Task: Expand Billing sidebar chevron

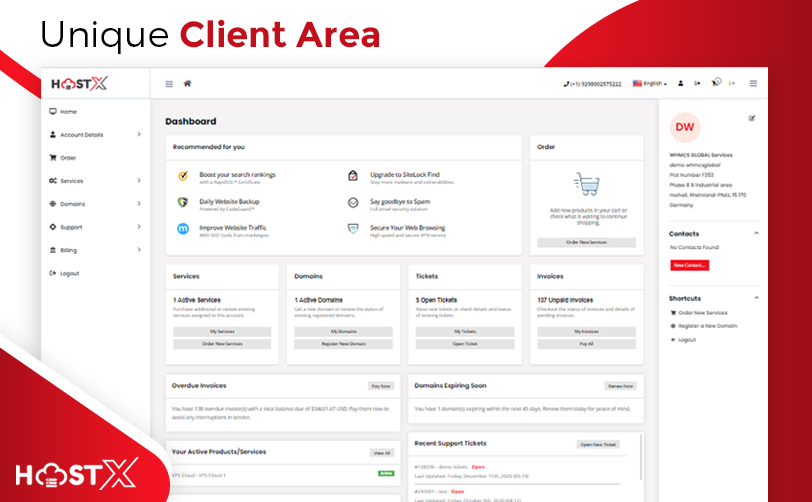Action: (x=139, y=250)
